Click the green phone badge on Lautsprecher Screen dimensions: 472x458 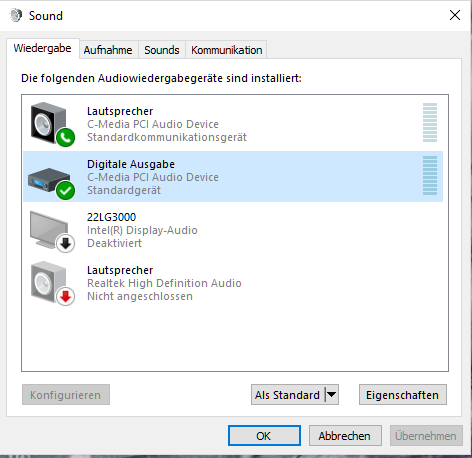(65, 137)
